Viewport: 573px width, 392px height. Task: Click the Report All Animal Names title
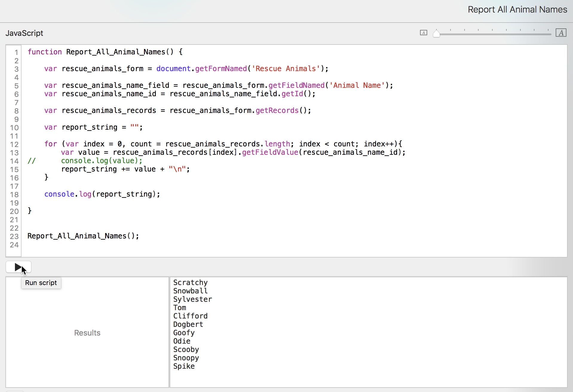(x=517, y=10)
